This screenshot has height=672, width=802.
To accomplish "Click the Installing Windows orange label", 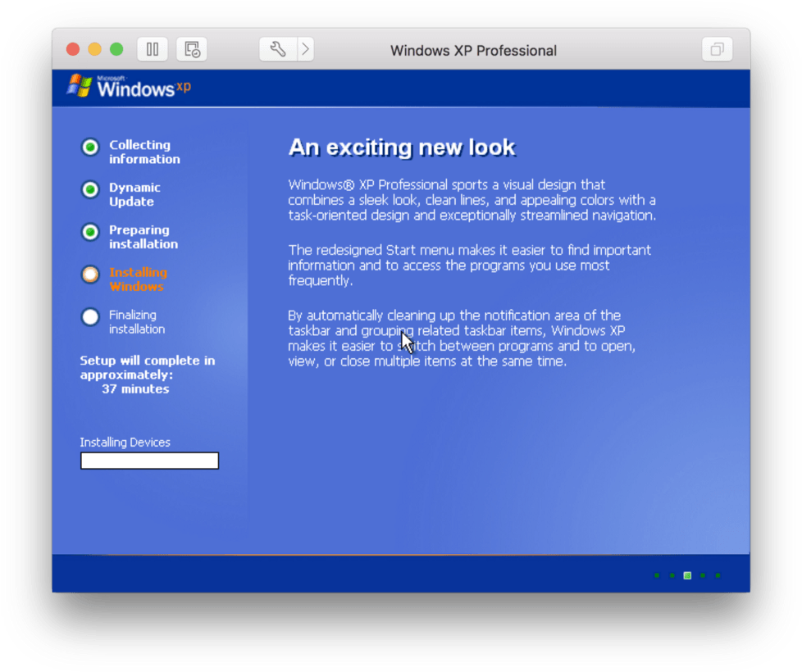I will tap(138, 279).
